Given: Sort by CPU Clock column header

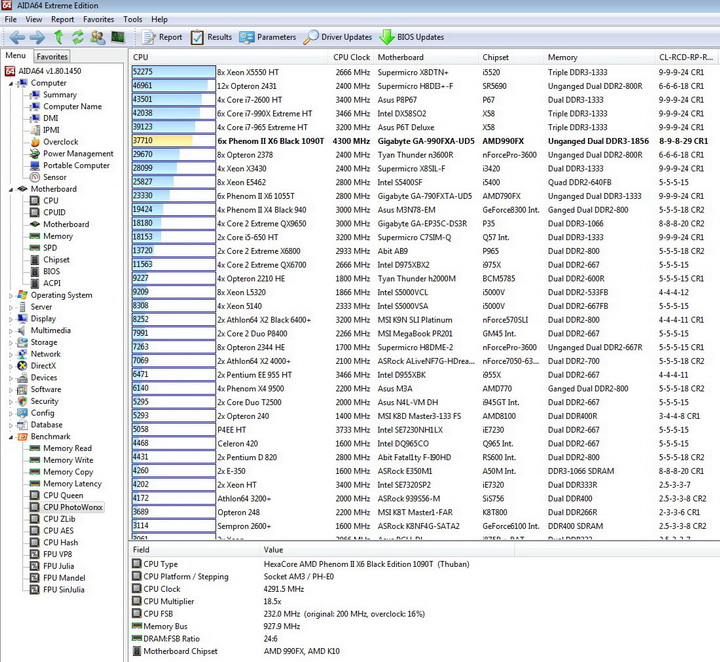Looking at the screenshot, I should 351,57.
